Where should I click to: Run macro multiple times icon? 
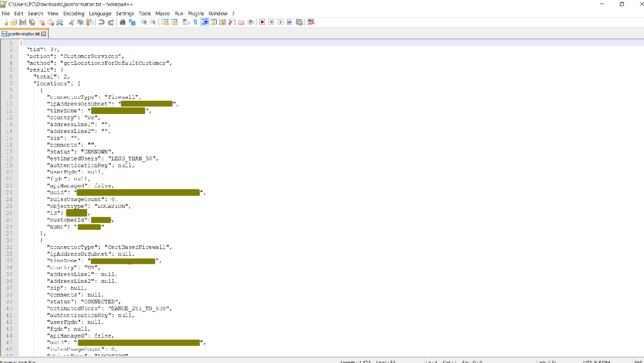(x=290, y=22)
